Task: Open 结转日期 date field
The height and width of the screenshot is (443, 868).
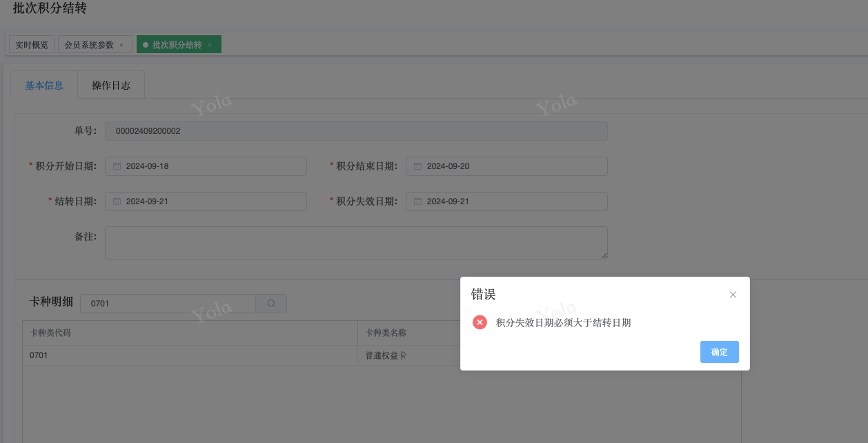Action: pyautogui.click(x=206, y=201)
